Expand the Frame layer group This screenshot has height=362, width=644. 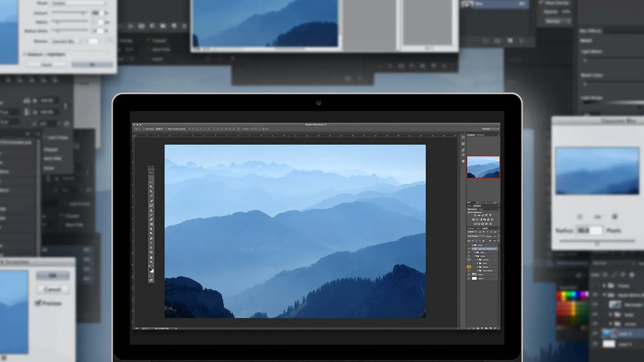click(x=473, y=245)
